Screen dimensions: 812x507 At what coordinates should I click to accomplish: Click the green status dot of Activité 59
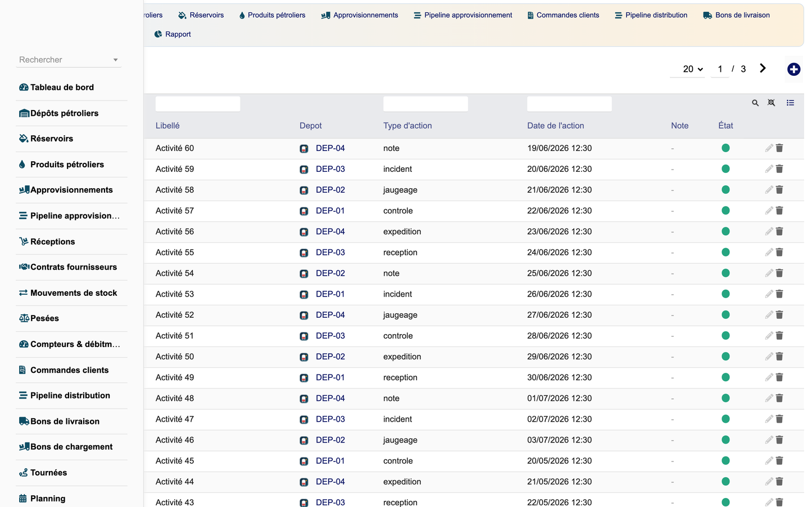(x=725, y=169)
